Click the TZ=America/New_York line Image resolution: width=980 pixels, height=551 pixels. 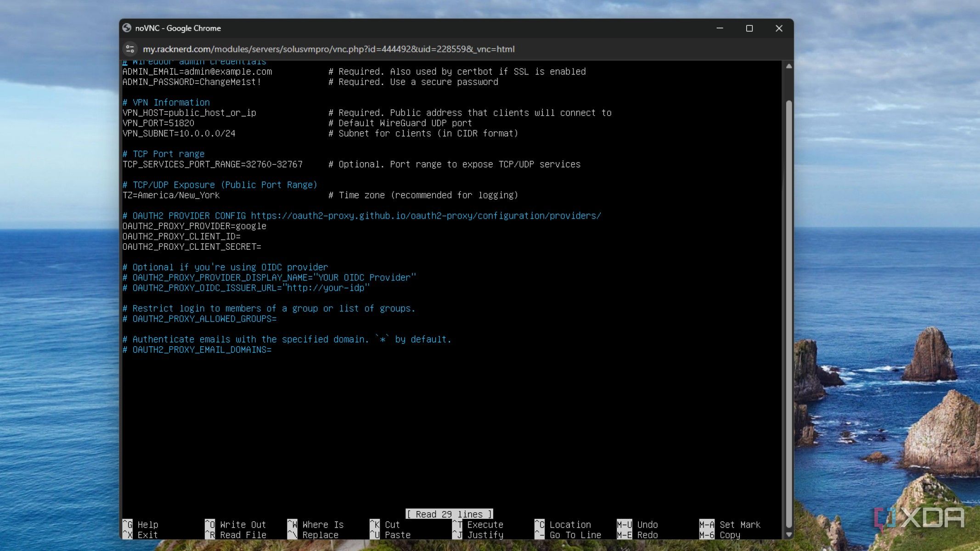171,195
